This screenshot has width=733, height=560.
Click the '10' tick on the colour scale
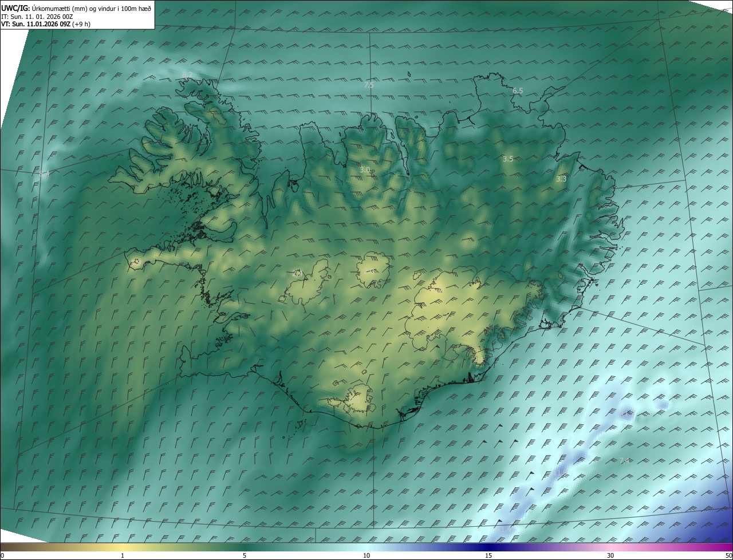[x=366, y=555]
